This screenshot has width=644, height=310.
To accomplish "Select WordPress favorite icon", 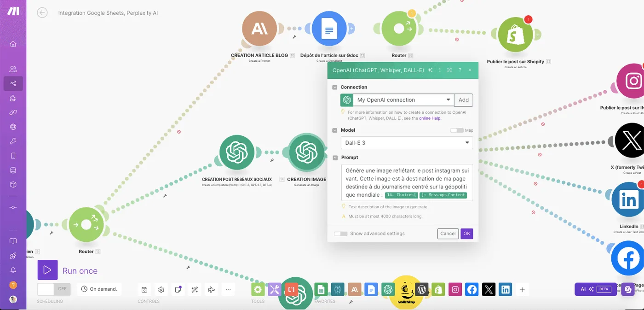I will 421,289.
